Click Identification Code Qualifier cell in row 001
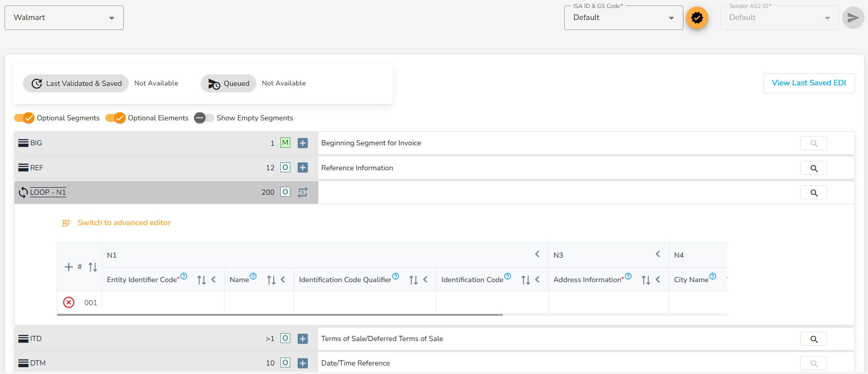The width and height of the screenshot is (868, 374). tap(365, 303)
